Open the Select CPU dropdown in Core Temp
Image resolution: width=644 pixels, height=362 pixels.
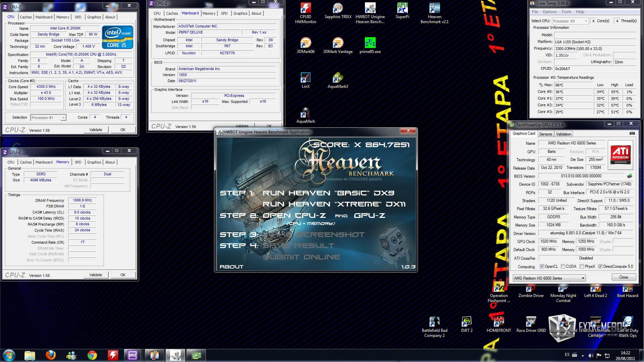point(570,21)
